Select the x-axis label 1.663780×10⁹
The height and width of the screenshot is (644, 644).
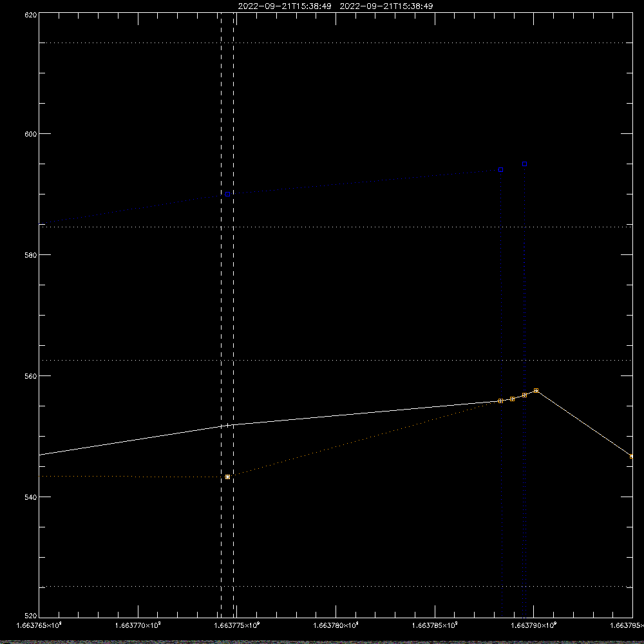tap(336, 625)
